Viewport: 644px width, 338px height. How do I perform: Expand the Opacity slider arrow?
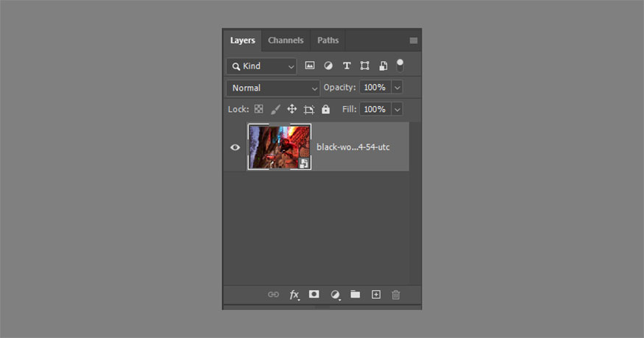point(397,88)
